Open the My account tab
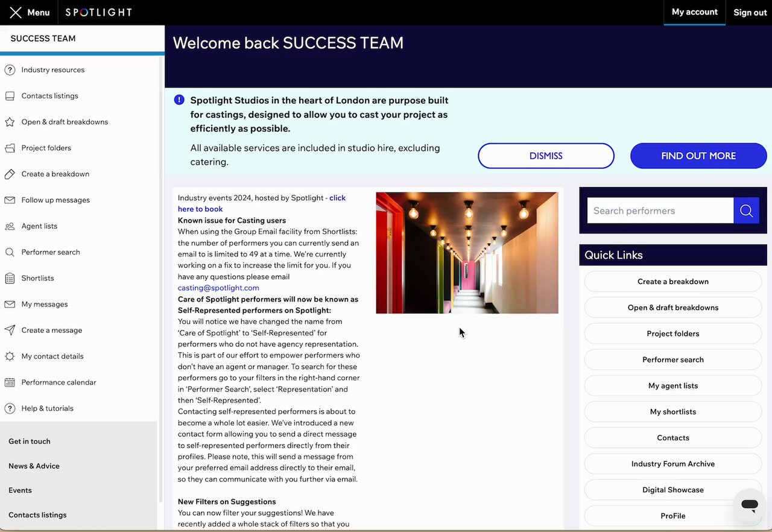The image size is (772, 532). click(x=694, y=12)
